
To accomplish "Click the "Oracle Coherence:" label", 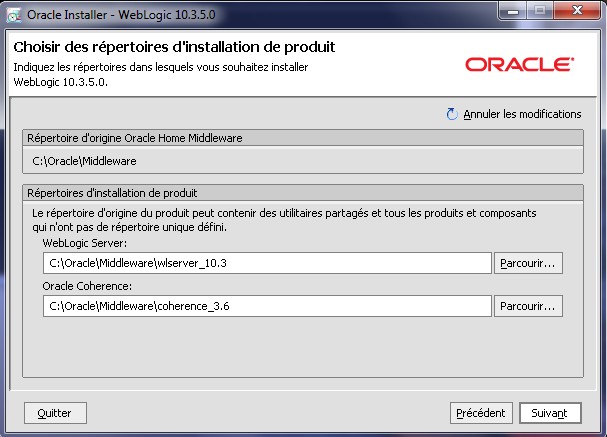I will point(87,286).
